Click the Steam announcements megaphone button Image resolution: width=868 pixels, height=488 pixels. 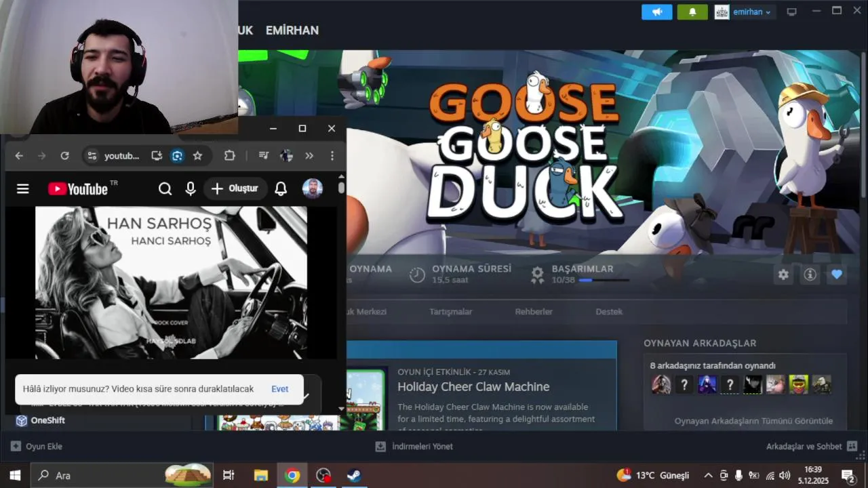tap(657, 12)
